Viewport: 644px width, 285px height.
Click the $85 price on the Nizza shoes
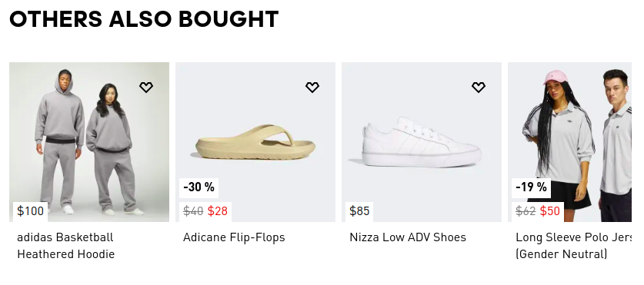coord(359,211)
